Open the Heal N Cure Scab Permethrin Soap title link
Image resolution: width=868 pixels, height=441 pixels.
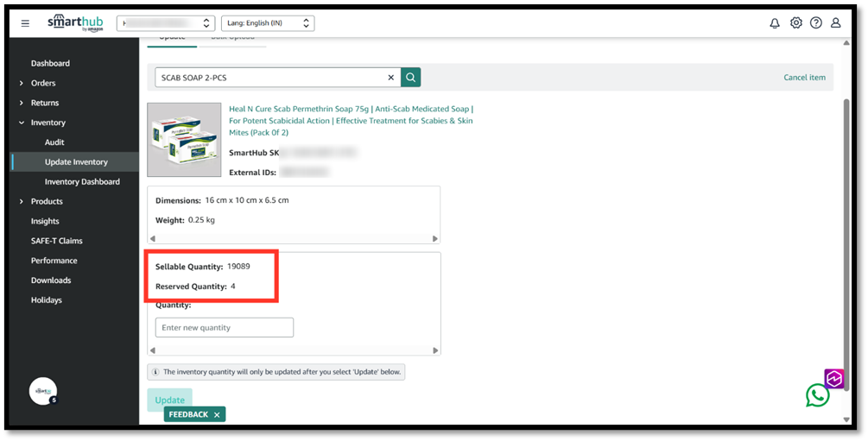351,121
